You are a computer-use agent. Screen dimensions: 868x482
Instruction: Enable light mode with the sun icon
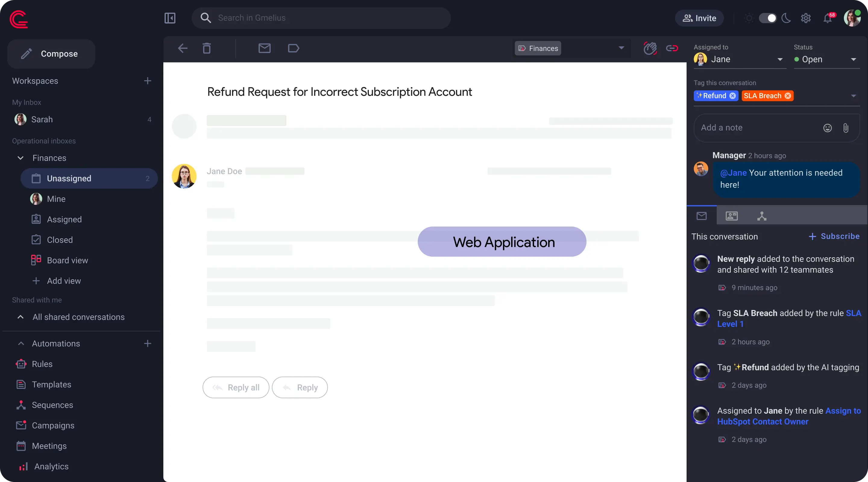748,18
